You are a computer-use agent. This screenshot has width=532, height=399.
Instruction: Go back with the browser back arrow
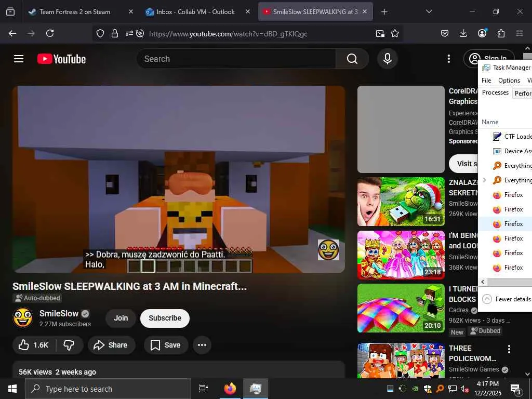12,33
